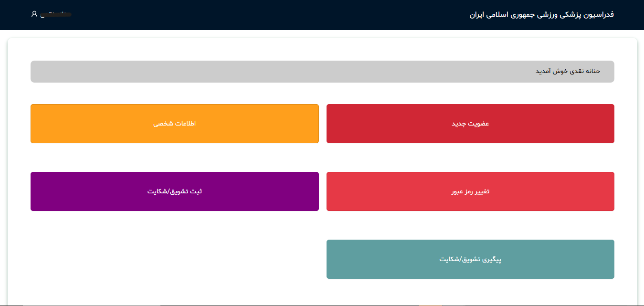Click the gray welcome banner
644x306 pixels.
[322, 72]
